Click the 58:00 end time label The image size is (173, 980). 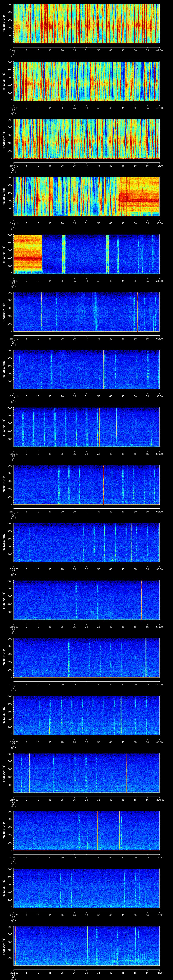(x=159, y=684)
